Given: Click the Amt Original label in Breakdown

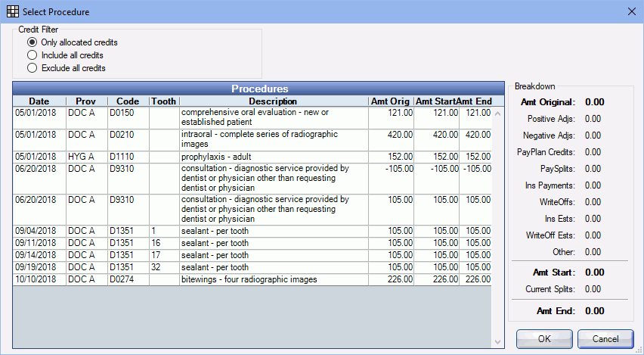Looking at the screenshot, I should [x=548, y=102].
